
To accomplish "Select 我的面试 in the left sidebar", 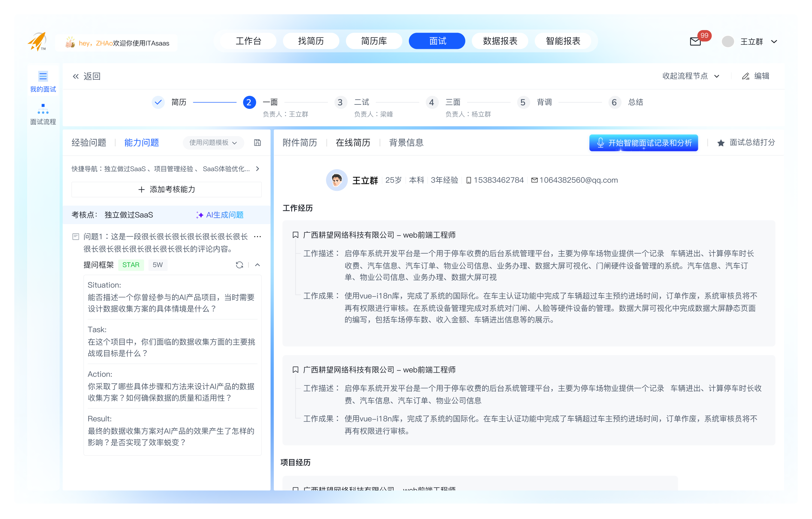I will click(43, 81).
